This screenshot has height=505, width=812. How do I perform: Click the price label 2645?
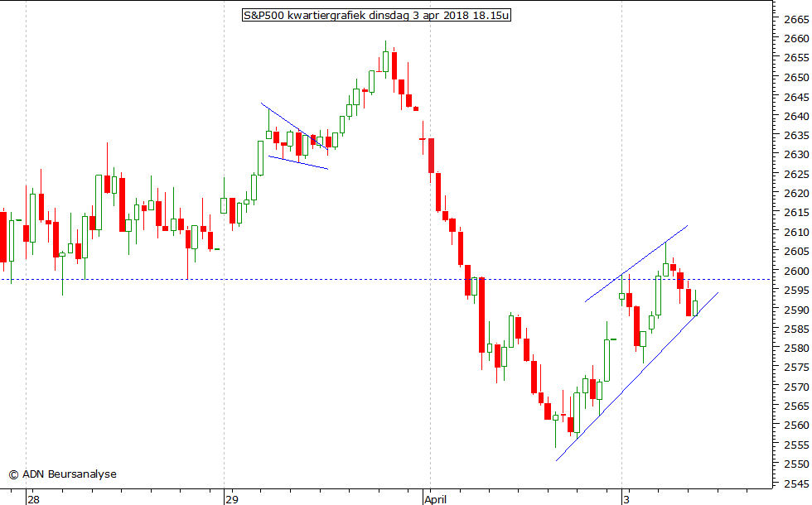pyautogui.click(x=796, y=98)
